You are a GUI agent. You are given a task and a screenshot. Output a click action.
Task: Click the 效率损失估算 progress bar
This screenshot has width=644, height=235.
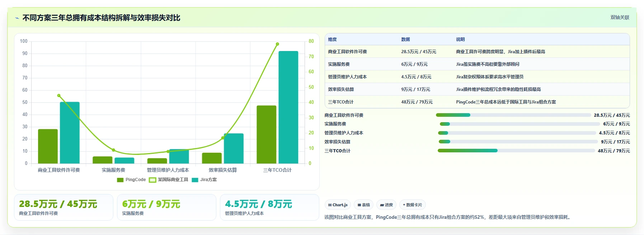pos(518,142)
